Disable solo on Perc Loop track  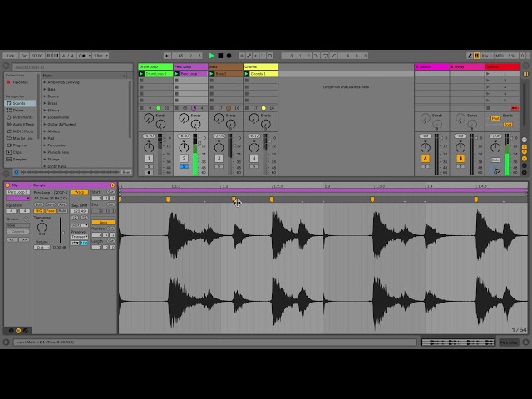pos(184,166)
